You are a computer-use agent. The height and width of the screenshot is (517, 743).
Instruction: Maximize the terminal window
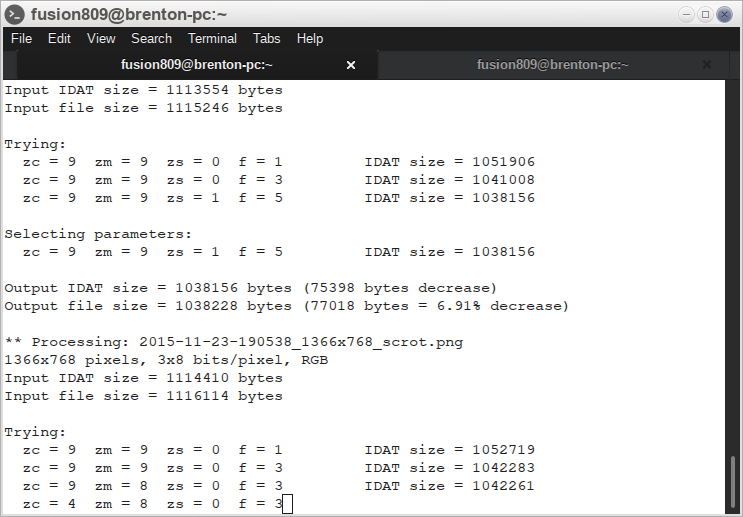pos(705,15)
